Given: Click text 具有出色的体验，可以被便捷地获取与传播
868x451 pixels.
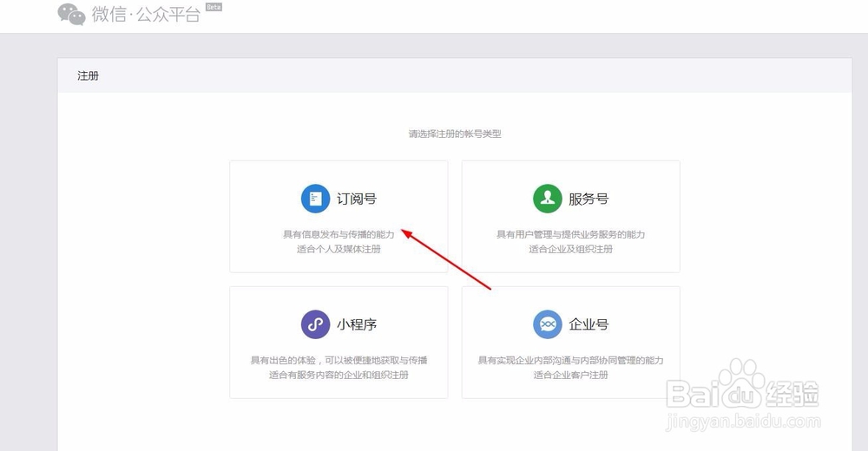Looking at the screenshot, I should pyautogui.click(x=339, y=360).
